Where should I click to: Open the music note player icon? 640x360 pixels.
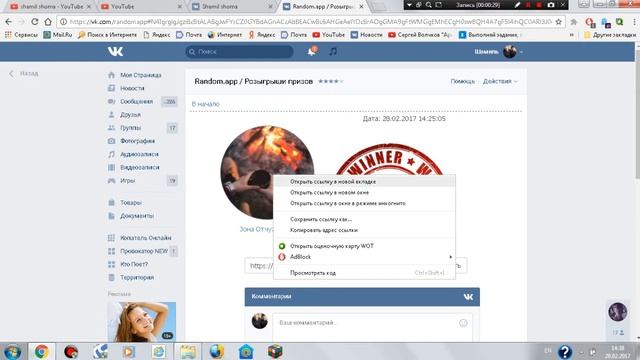[x=333, y=51]
